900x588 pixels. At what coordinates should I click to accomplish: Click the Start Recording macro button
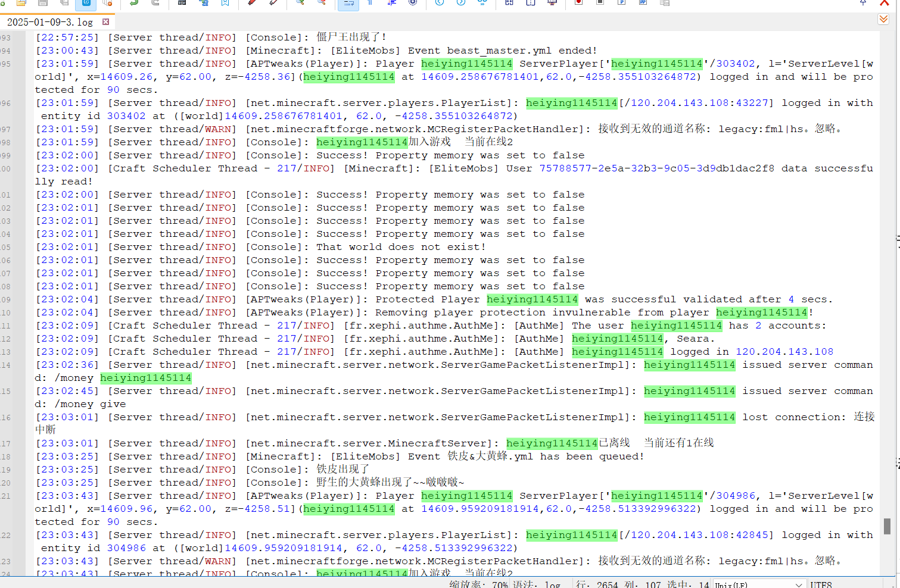(x=578, y=3)
